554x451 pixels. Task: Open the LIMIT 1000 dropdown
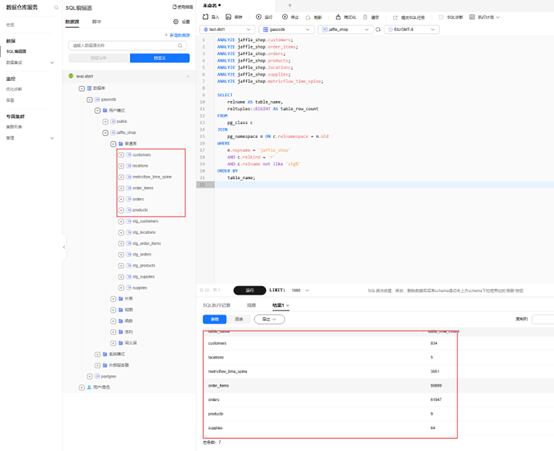click(300, 290)
